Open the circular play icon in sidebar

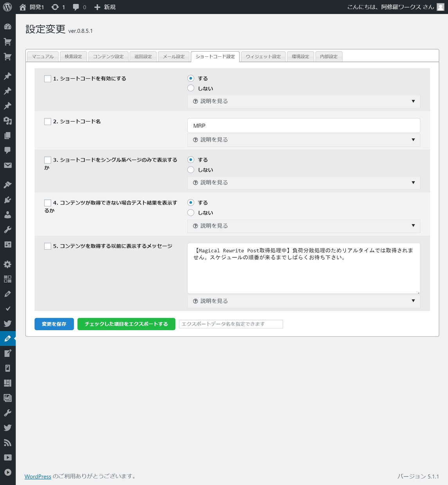(x=7, y=472)
